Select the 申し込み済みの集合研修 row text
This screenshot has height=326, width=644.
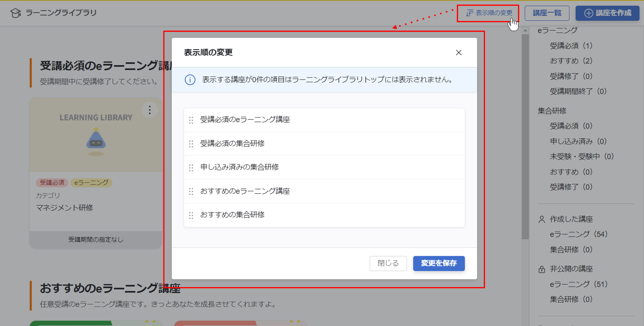(x=240, y=167)
